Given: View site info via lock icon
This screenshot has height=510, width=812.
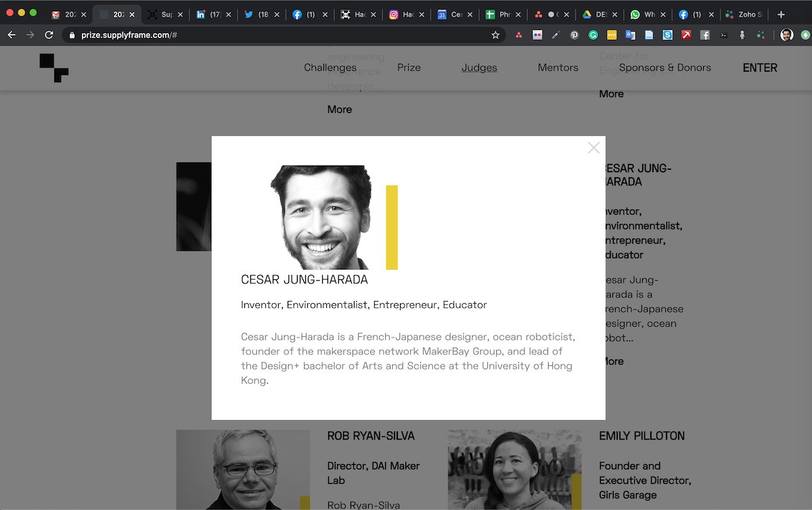Looking at the screenshot, I should click(72, 35).
